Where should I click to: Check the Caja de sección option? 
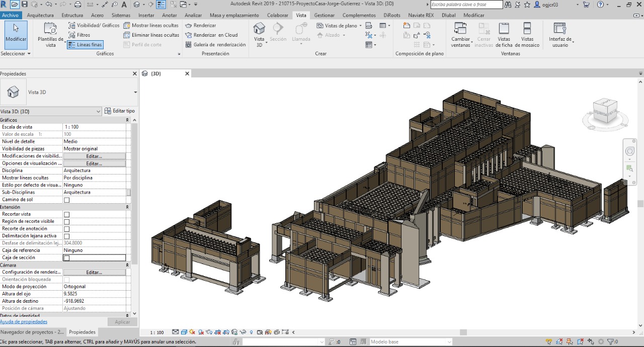click(66, 257)
